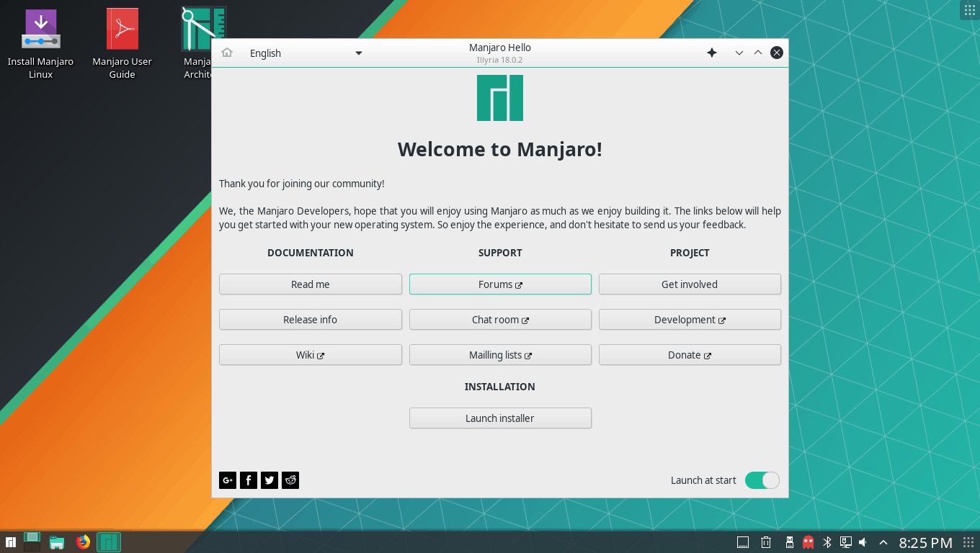This screenshot has width=980, height=553.
Task: Open Manjaro's Twitter via social icon
Action: click(x=269, y=480)
